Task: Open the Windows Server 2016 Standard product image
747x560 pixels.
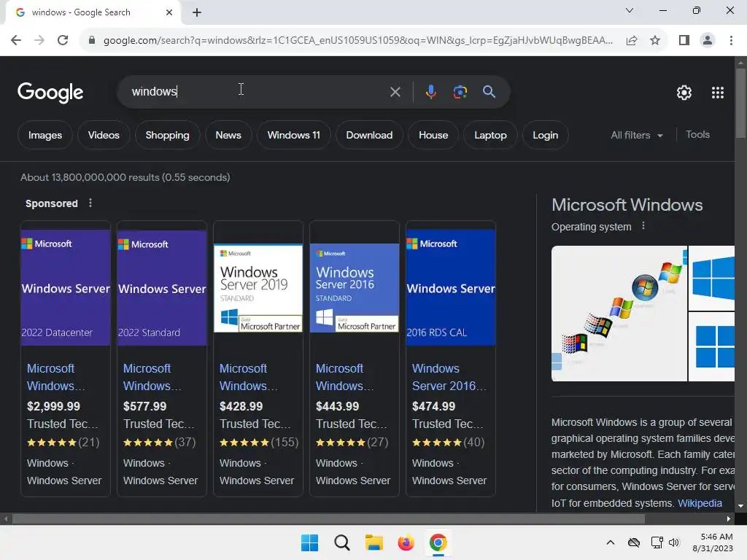Action: coord(355,288)
